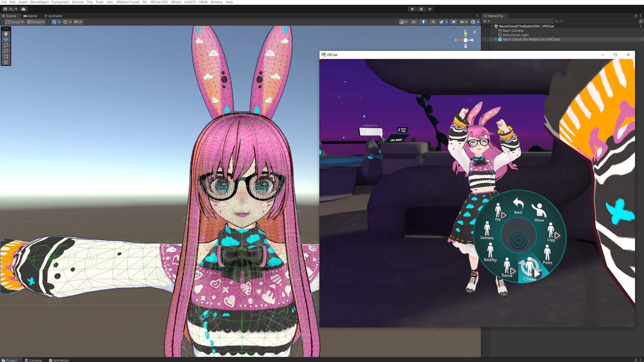This screenshot has width=644, height=362.
Task: Select the Rotate tool
Action: point(6,45)
